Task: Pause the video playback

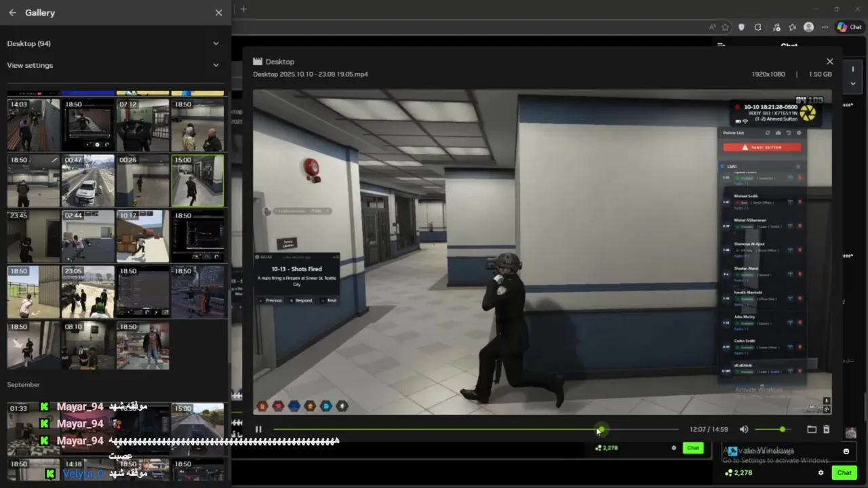Action: (x=258, y=429)
